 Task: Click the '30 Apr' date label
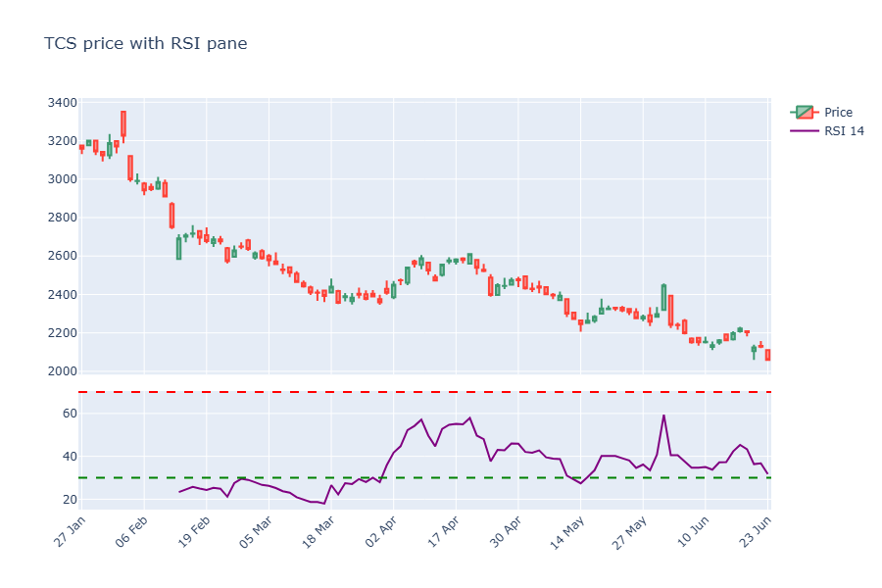point(506,532)
